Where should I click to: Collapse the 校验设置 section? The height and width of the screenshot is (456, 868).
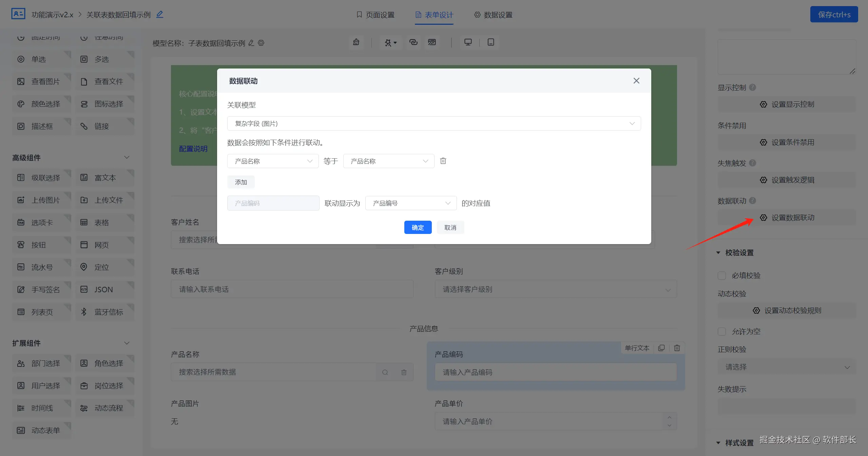click(x=718, y=253)
